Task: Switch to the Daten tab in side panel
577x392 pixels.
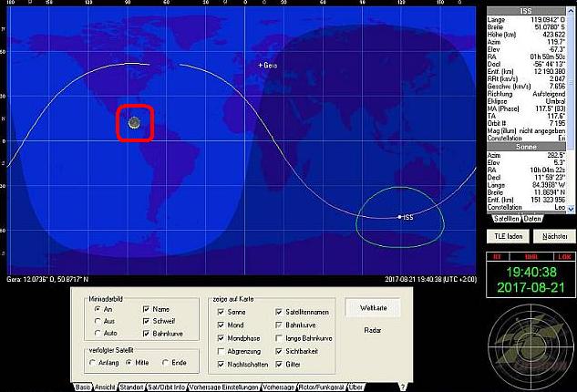Action: [532, 218]
